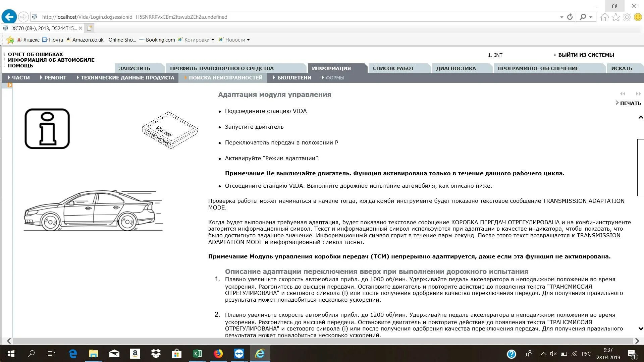Click the browser Forward arrow button
This screenshot has width=644, height=362.
point(23,17)
